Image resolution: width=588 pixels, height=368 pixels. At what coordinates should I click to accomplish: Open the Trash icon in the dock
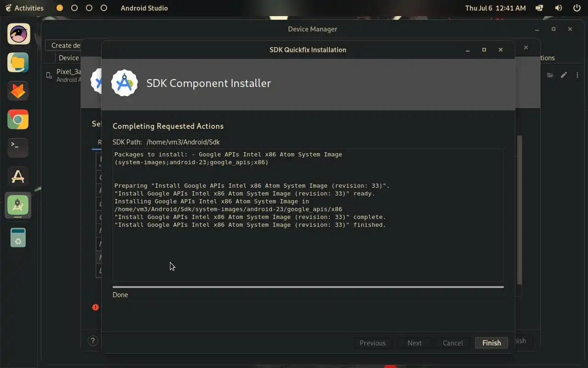[18, 237]
